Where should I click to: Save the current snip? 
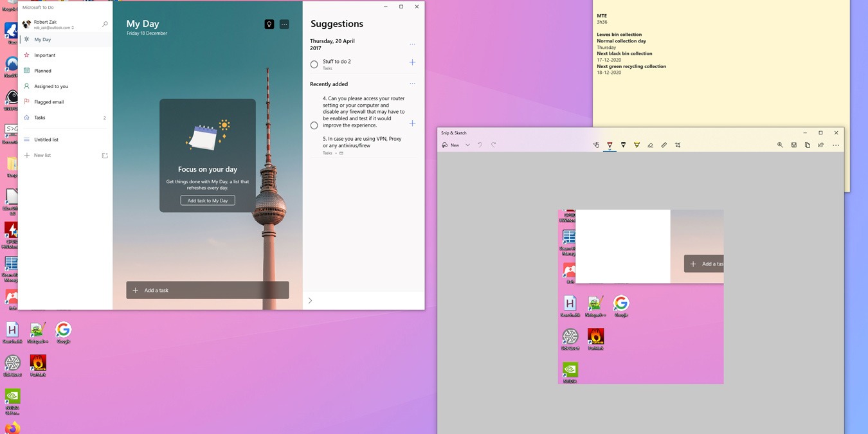point(794,145)
